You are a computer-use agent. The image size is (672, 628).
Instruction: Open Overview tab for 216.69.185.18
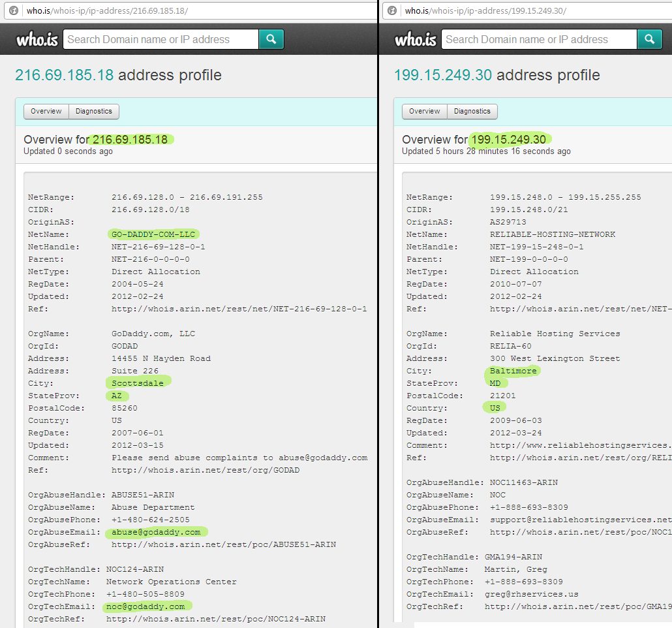tap(46, 111)
